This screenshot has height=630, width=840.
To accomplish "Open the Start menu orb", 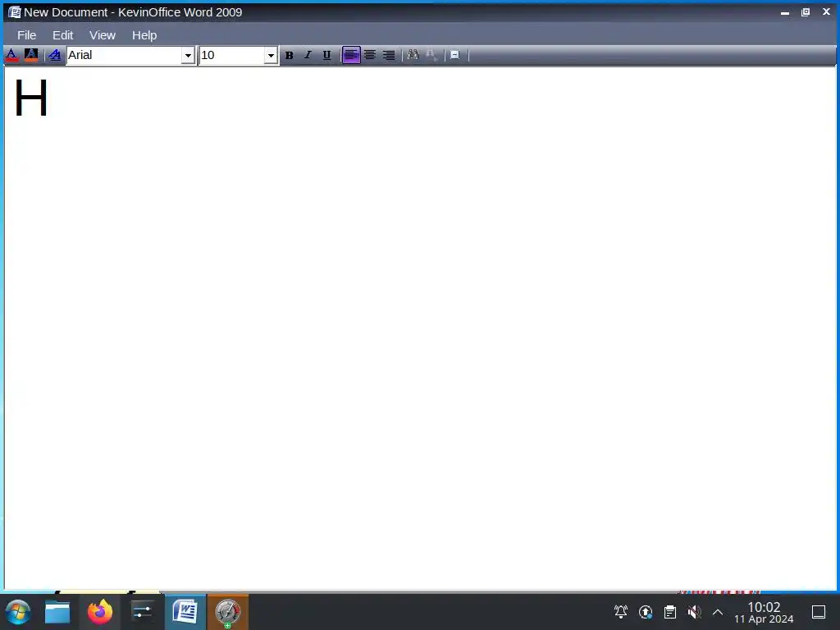I will [x=18, y=612].
